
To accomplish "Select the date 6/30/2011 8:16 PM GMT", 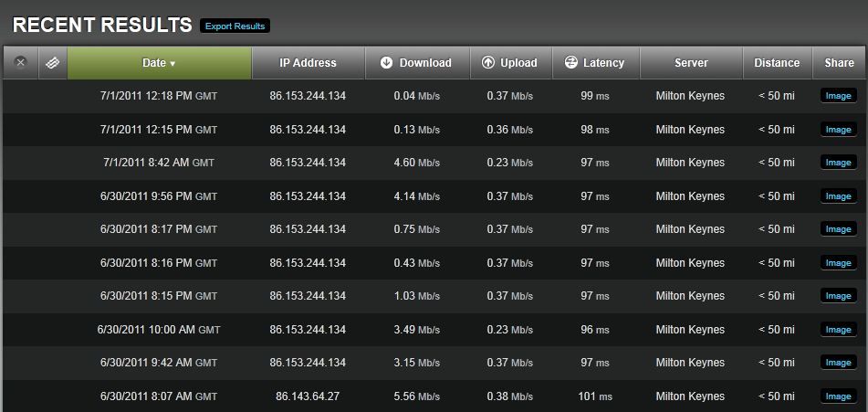I will point(159,263).
